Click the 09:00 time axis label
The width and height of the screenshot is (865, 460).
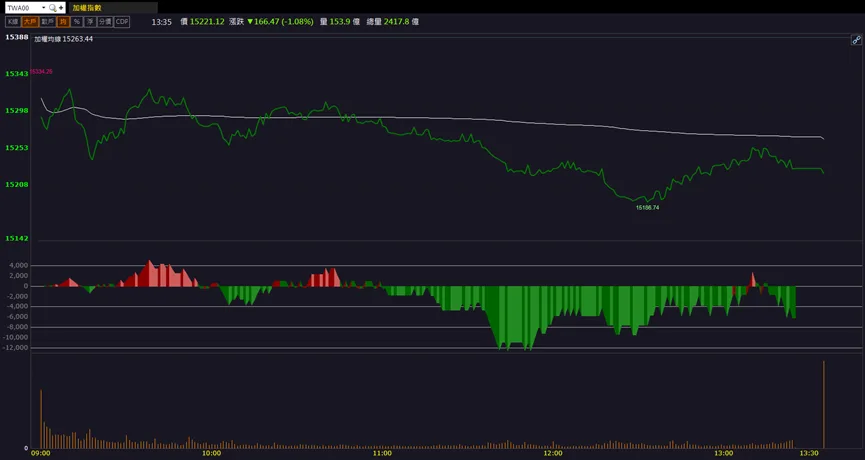(x=41, y=453)
